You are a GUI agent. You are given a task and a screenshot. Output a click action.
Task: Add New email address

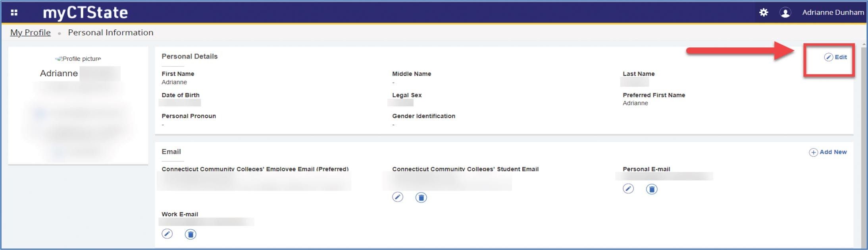pos(828,152)
